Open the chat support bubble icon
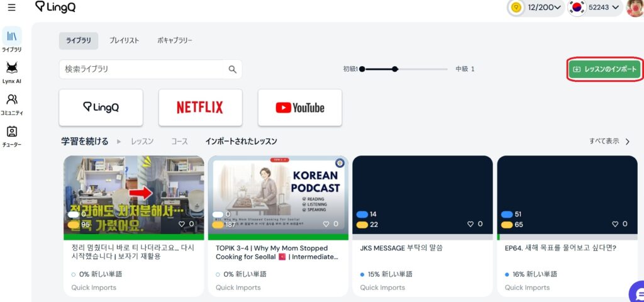Viewport: 644px width, 302px height. pos(638,293)
